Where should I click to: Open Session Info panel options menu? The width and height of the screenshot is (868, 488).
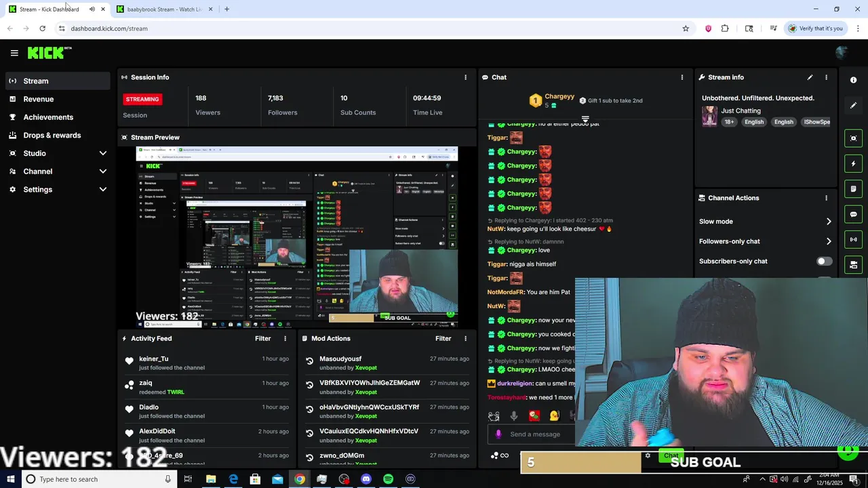coord(465,77)
